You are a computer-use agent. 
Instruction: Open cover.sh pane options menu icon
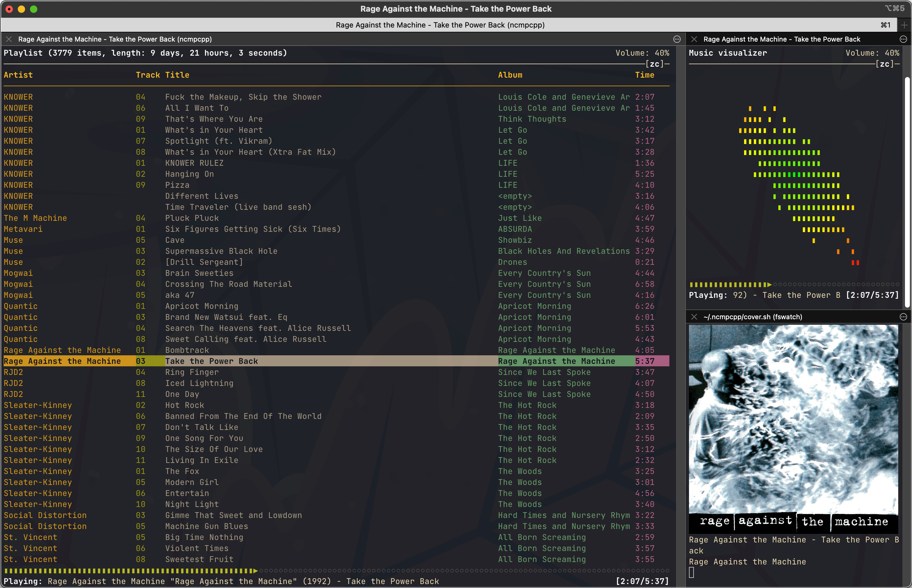pyautogui.click(x=903, y=316)
